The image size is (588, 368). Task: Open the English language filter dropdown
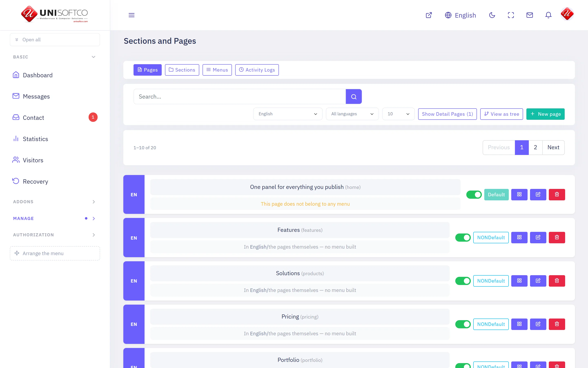pos(288,114)
